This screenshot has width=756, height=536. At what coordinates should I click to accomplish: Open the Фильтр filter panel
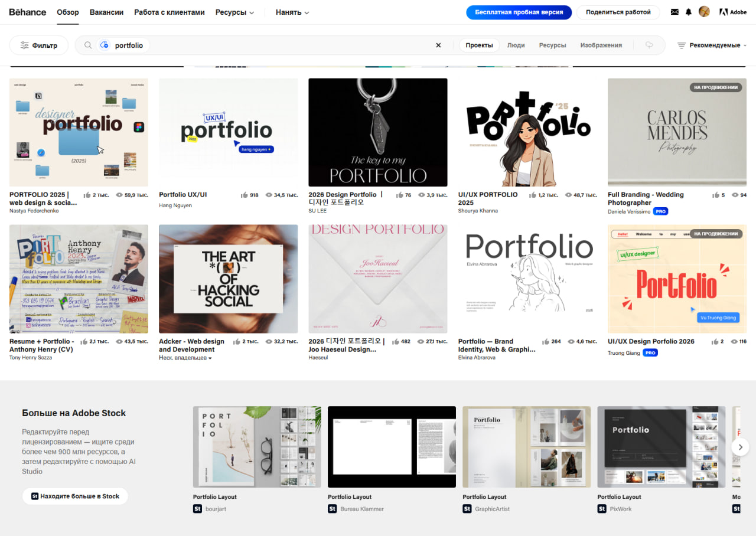[39, 45]
